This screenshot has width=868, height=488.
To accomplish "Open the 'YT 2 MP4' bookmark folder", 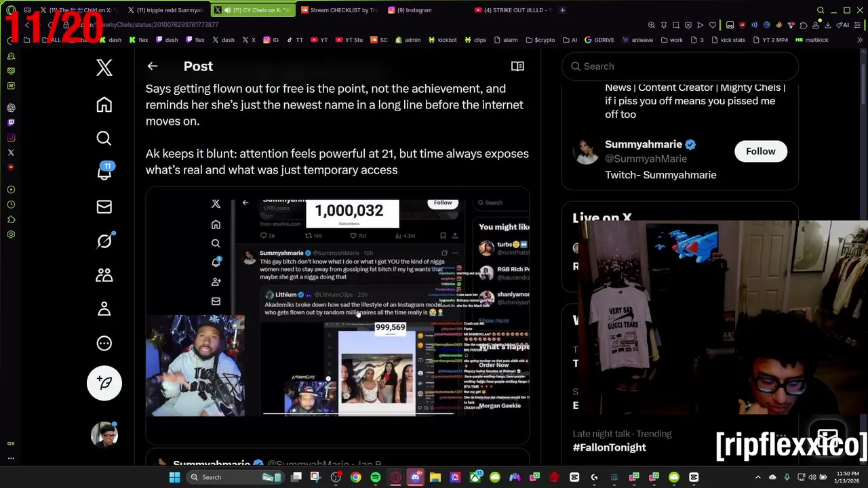I will (x=770, y=40).
